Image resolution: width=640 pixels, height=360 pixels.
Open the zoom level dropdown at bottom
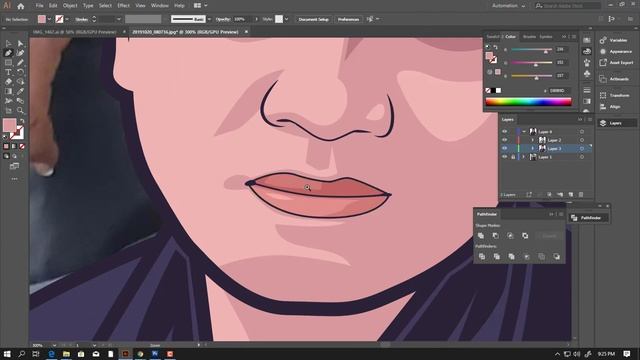54,345
